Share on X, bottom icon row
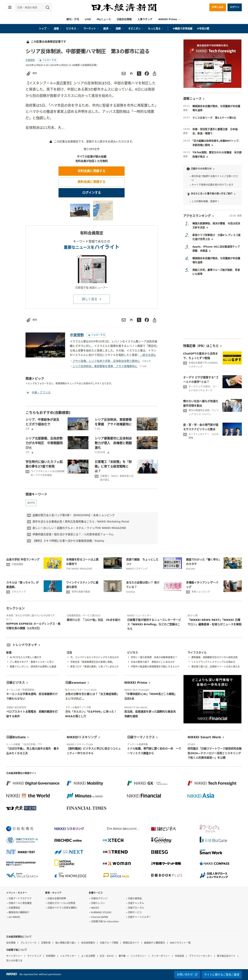This screenshot has width=248, height=980. pos(139,320)
